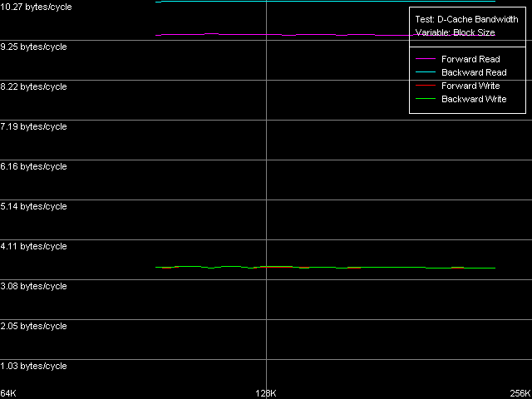
Task: Click the 3.08 bytes/cycle axis label
Action: pos(33,286)
